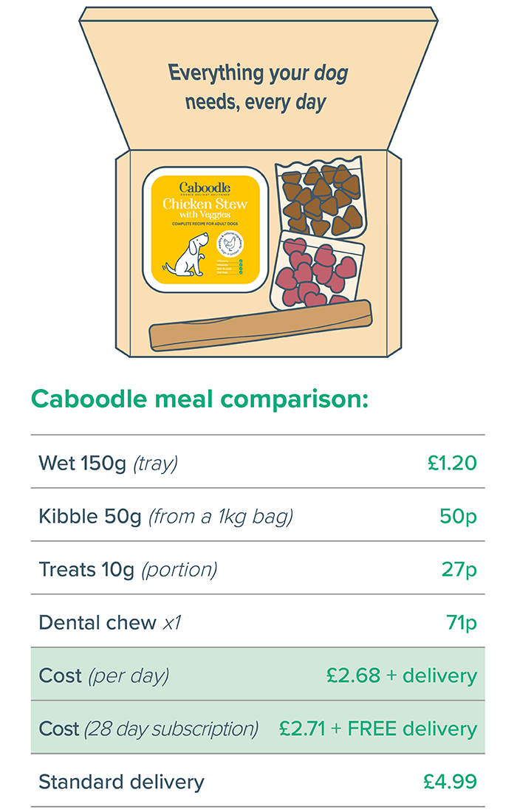Select the dental chew stick illustration
The width and height of the screenshot is (517, 812).
259,325
